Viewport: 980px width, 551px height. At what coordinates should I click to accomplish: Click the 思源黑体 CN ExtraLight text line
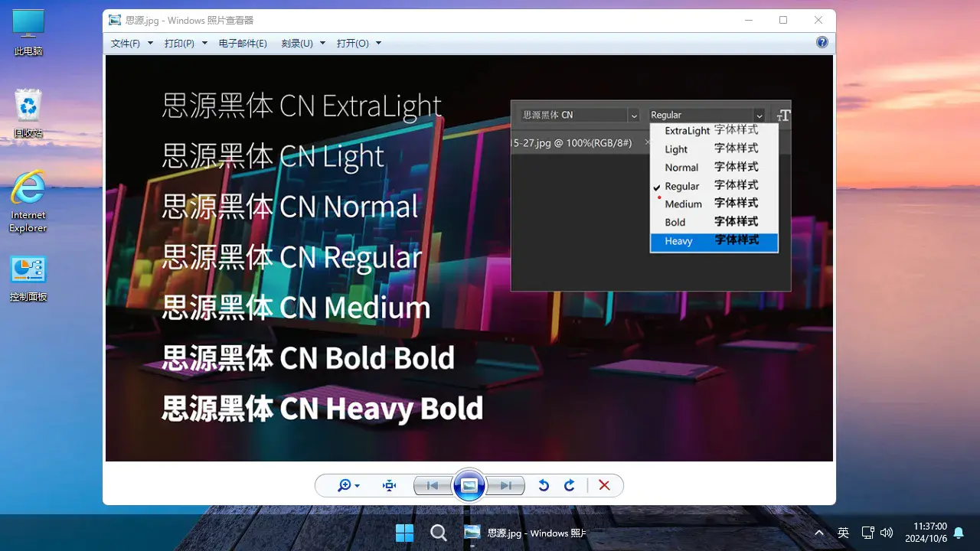click(302, 106)
